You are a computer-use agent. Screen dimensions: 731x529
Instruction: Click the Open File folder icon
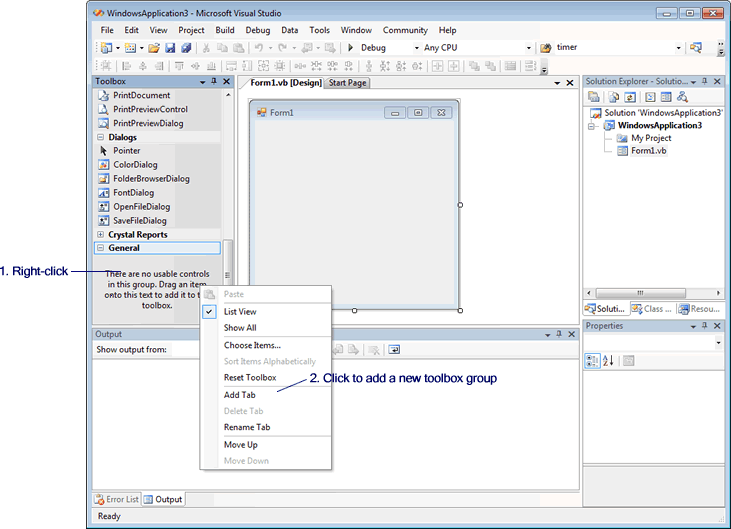coord(154,48)
